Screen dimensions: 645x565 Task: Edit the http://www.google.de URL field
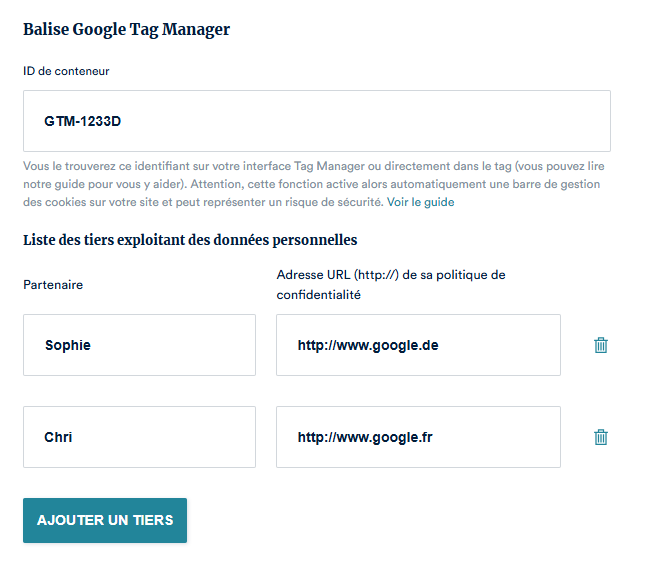coord(418,345)
